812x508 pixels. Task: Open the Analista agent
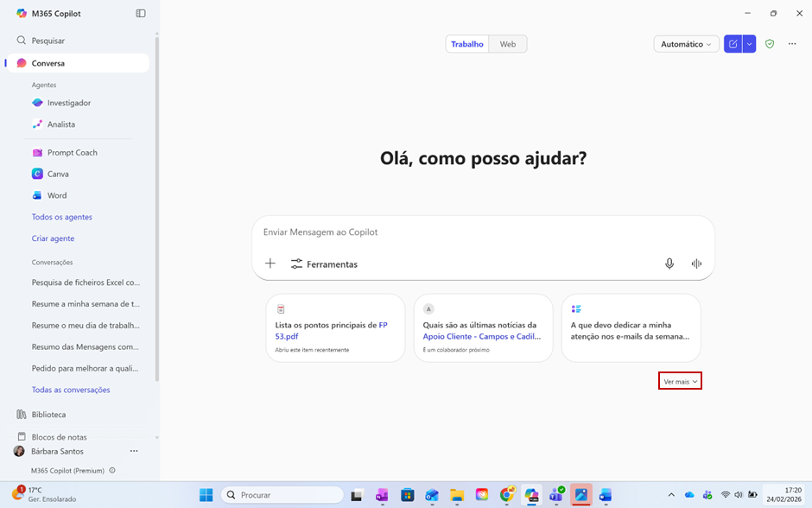(60, 124)
